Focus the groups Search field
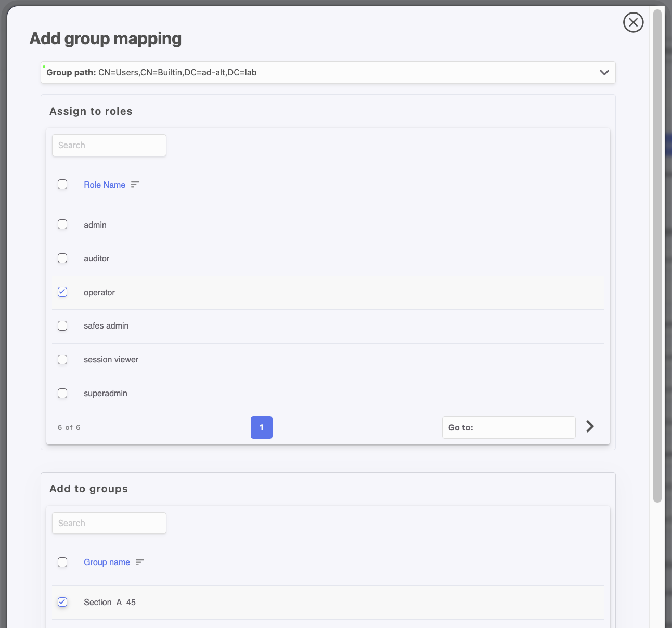The image size is (672, 628). pos(109,523)
